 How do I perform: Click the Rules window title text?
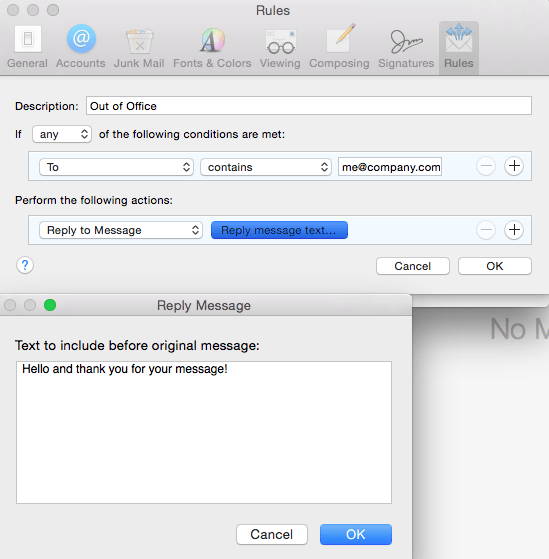273,10
